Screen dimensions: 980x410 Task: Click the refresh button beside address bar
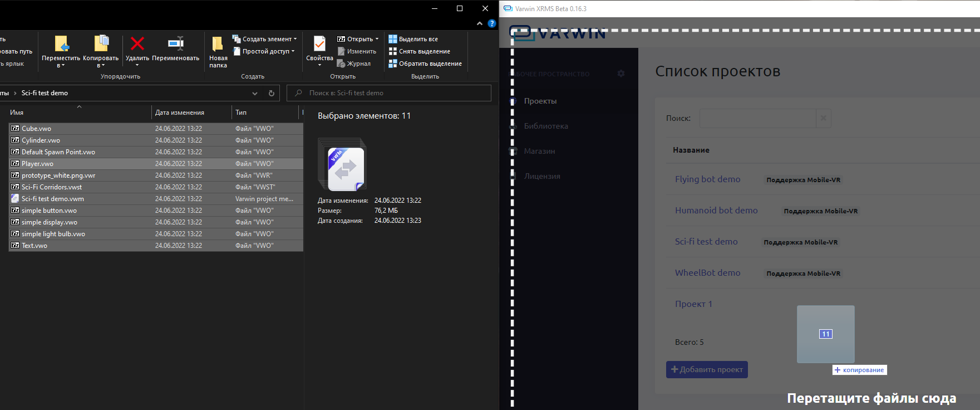(x=272, y=93)
